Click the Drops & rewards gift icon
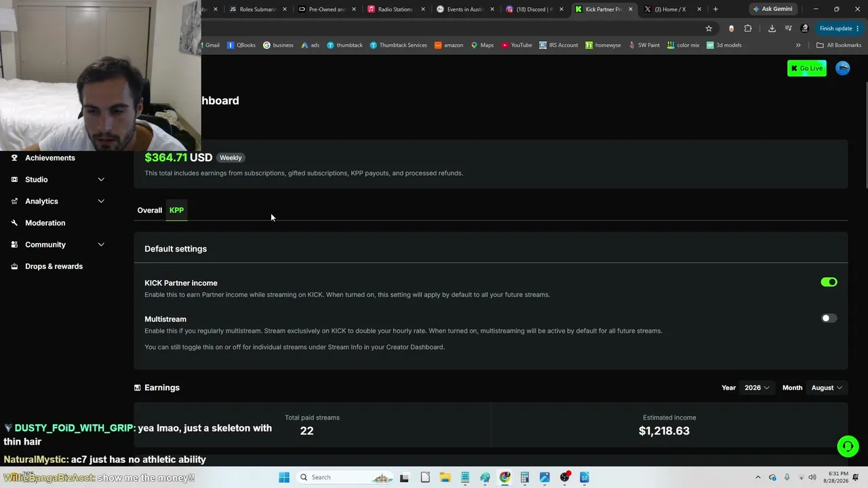 14,266
